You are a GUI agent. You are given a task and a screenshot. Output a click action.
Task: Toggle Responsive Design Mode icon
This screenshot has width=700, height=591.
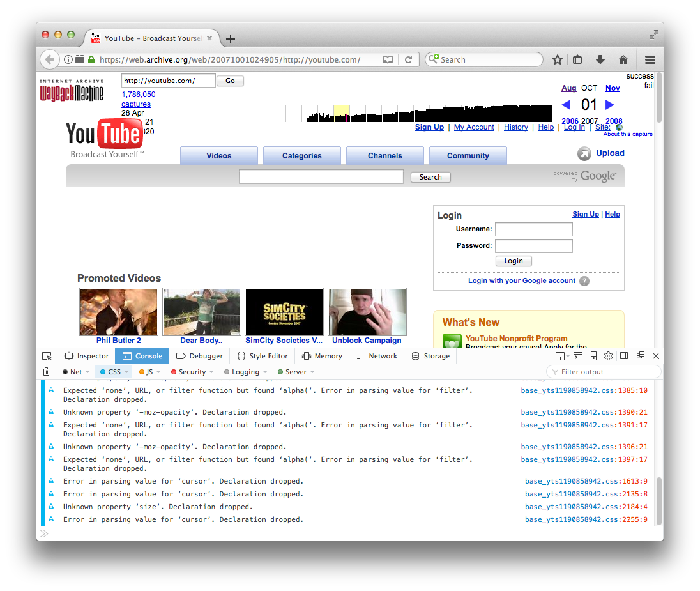[593, 356]
